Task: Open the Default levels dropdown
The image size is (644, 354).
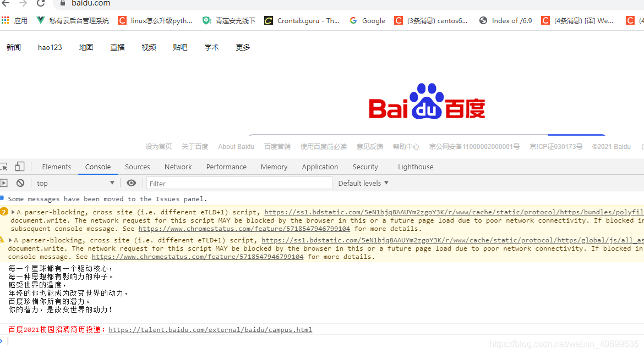Action: click(x=363, y=184)
